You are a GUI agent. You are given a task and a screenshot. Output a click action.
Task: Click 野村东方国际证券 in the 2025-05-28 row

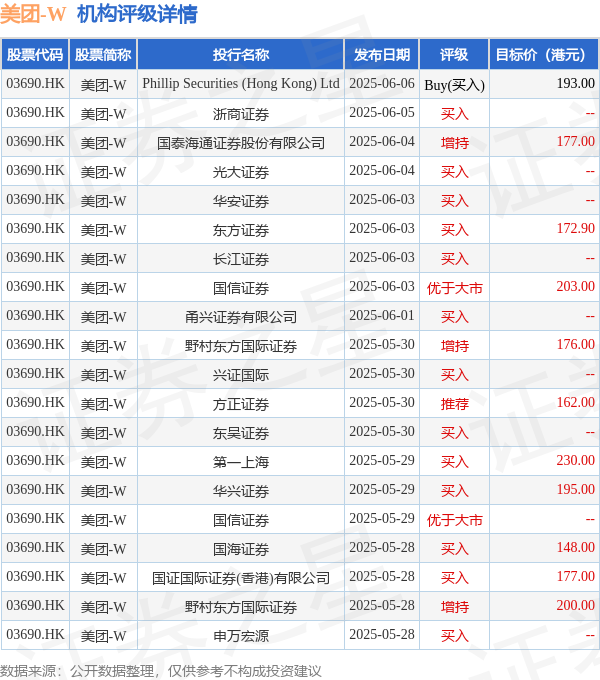(241, 607)
